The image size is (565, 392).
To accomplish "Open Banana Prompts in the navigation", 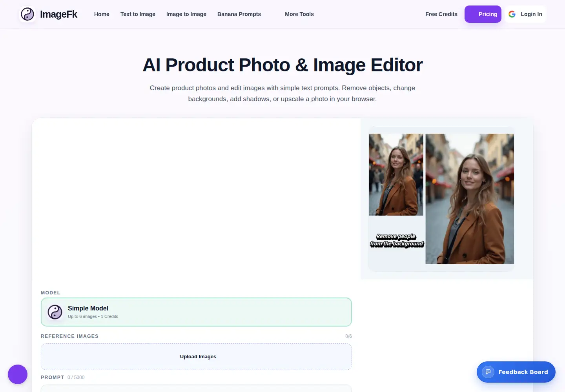I will click(x=239, y=14).
